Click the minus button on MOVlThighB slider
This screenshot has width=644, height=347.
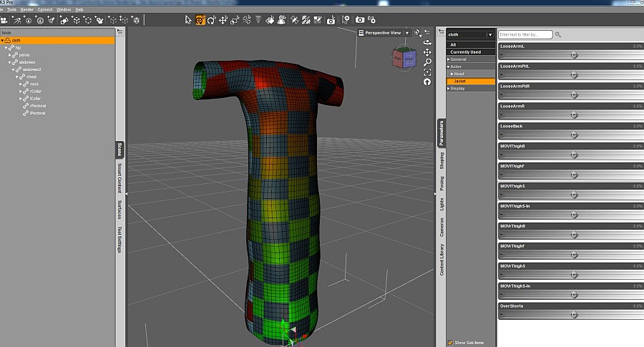coord(502,155)
